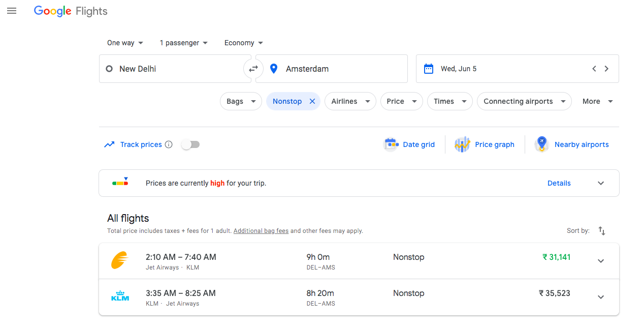
Task: Go to the previous departure date
Action: 594,69
